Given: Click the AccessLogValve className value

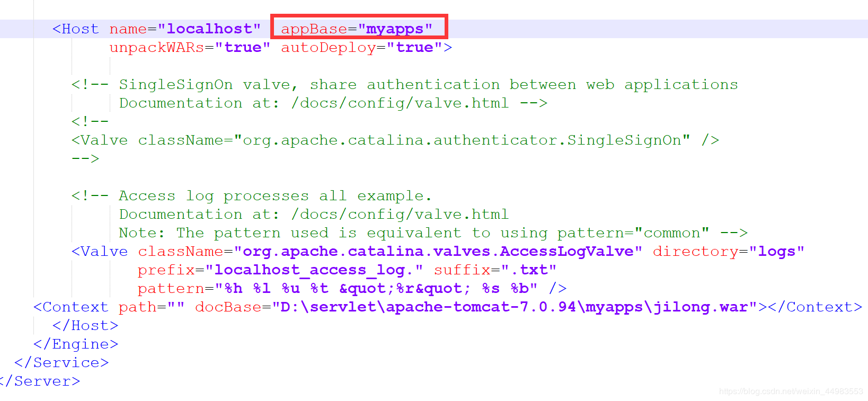Looking at the screenshot, I should point(438,252).
